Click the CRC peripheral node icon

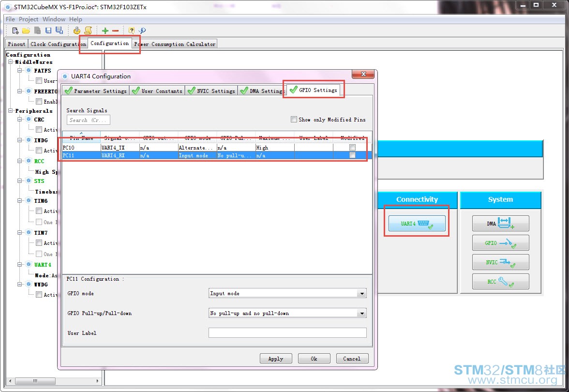pyautogui.click(x=29, y=120)
